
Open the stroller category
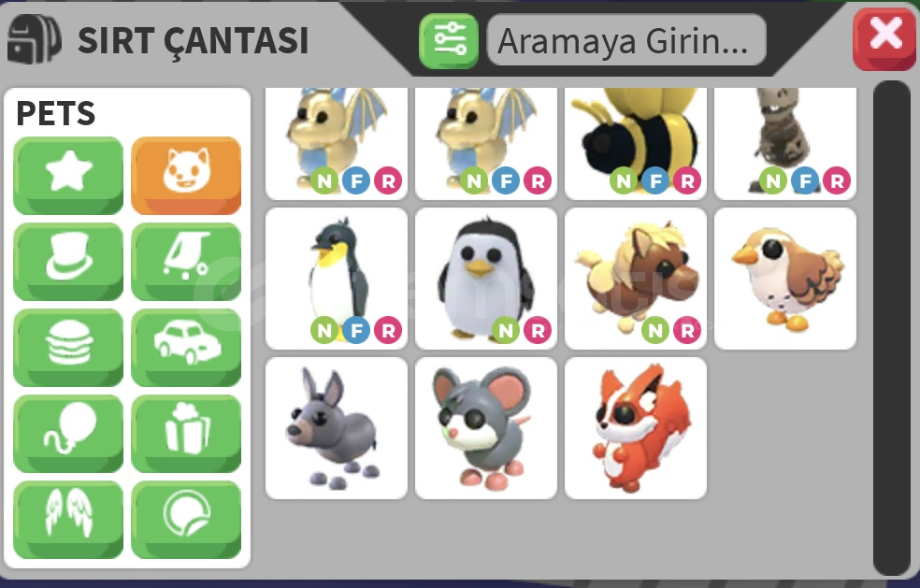[x=186, y=262]
